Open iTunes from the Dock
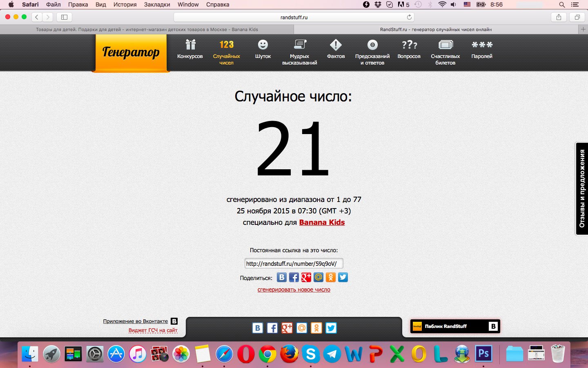The width and height of the screenshot is (588, 368). coord(138,354)
